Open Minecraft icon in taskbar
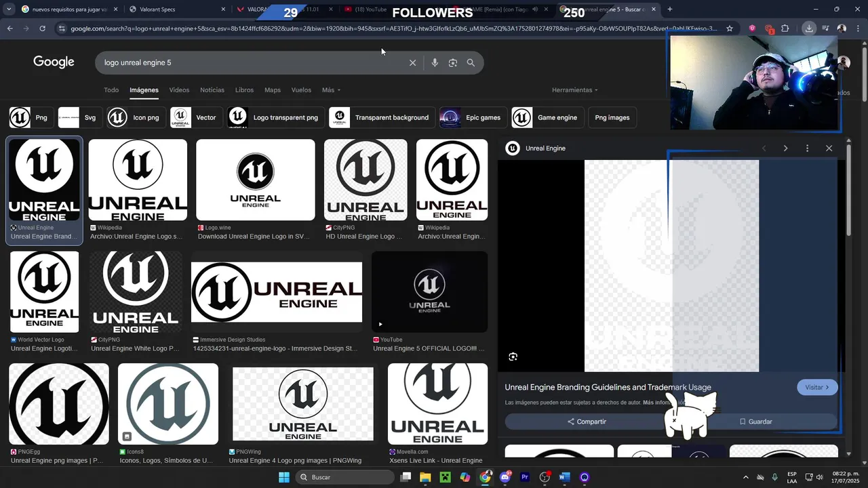The image size is (868, 488). click(445, 477)
